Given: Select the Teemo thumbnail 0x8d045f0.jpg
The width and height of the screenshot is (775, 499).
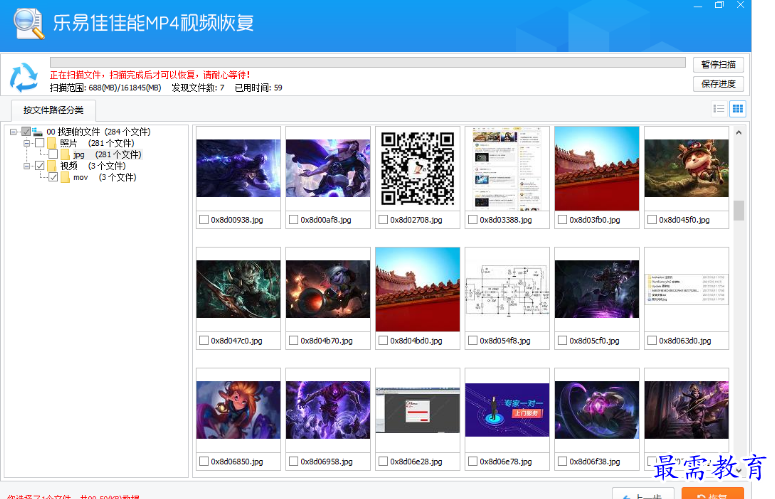Looking at the screenshot, I should 687,168.
